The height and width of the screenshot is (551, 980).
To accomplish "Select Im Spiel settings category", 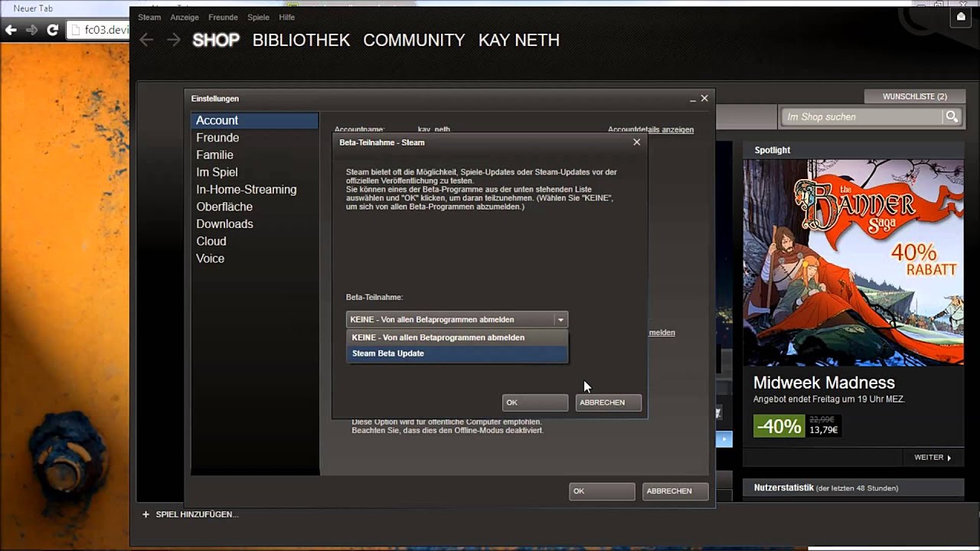I will 254,172.
